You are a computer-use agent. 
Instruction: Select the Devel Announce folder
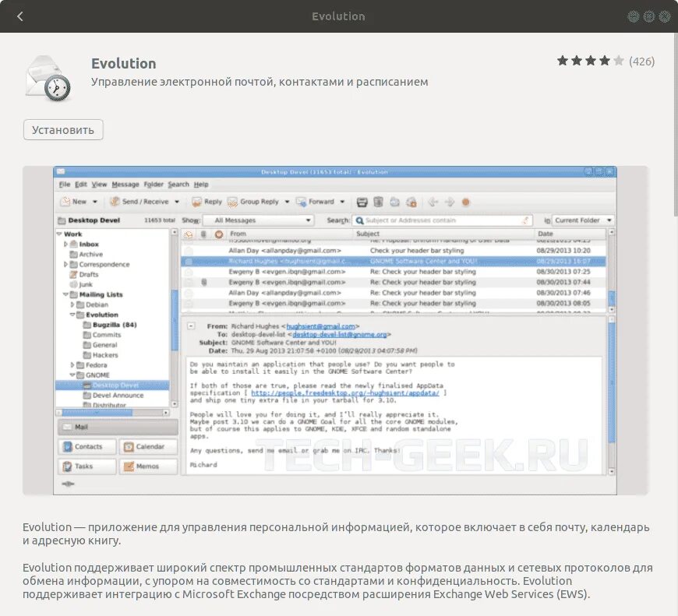pyautogui.click(x=113, y=396)
